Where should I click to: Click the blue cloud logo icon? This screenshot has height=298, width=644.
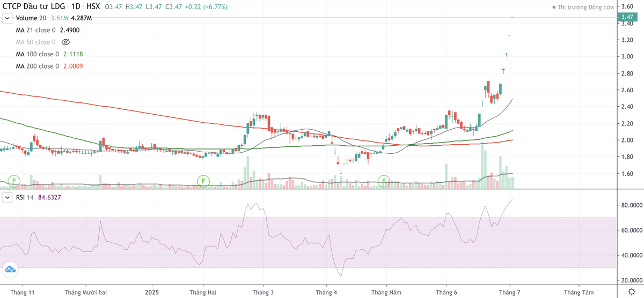click(10, 270)
